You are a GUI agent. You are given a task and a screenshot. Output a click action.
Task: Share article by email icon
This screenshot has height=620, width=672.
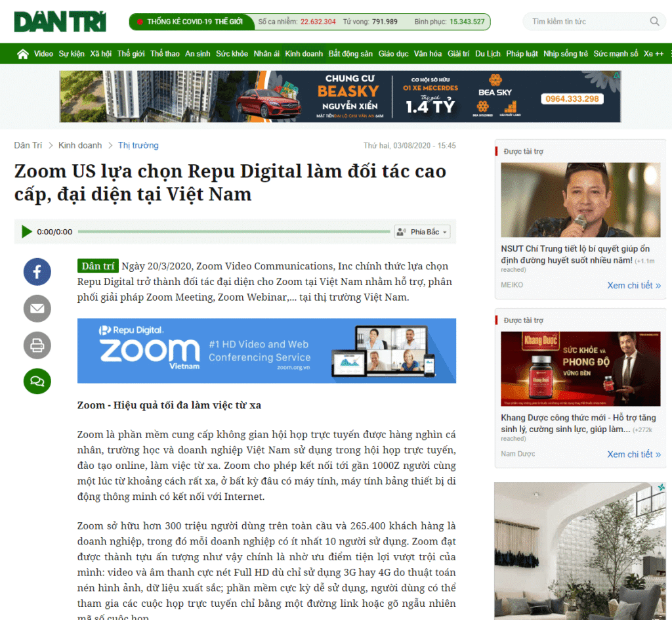pyautogui.click(x=37, y=308)
